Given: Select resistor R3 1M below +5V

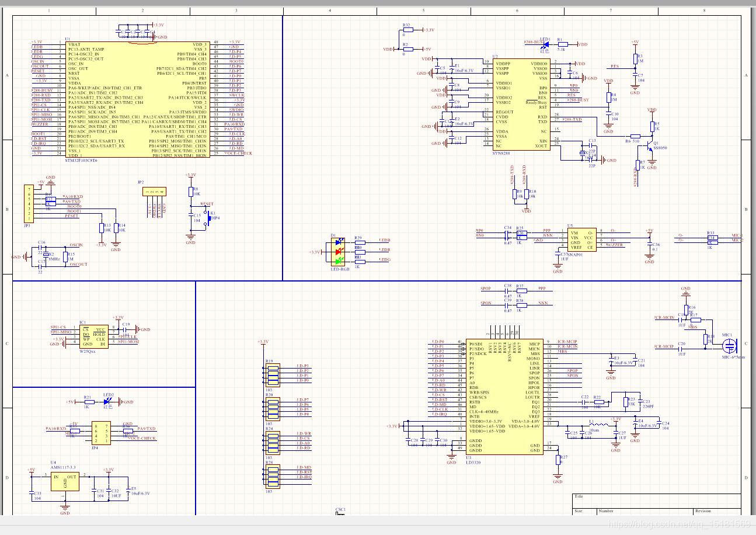Looking at the screenshot, I should pos(635,58).
